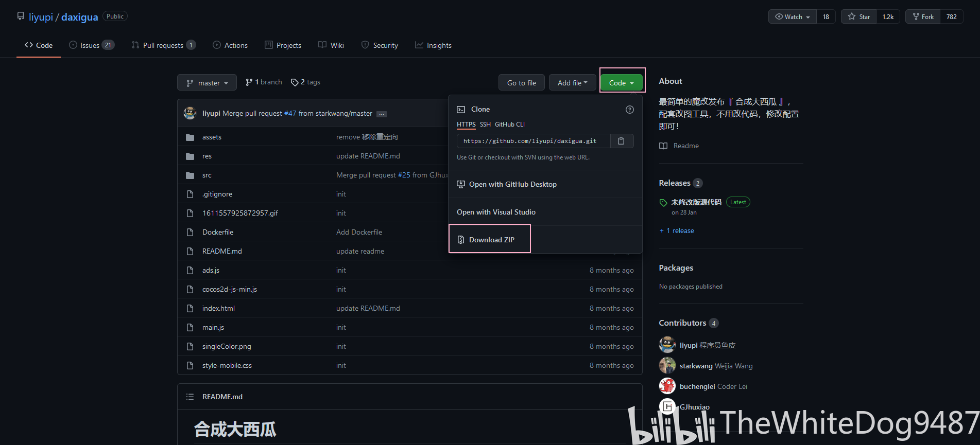Fork the daxigua repository
The image size is (980, 445).
click(x=923, y=16)
